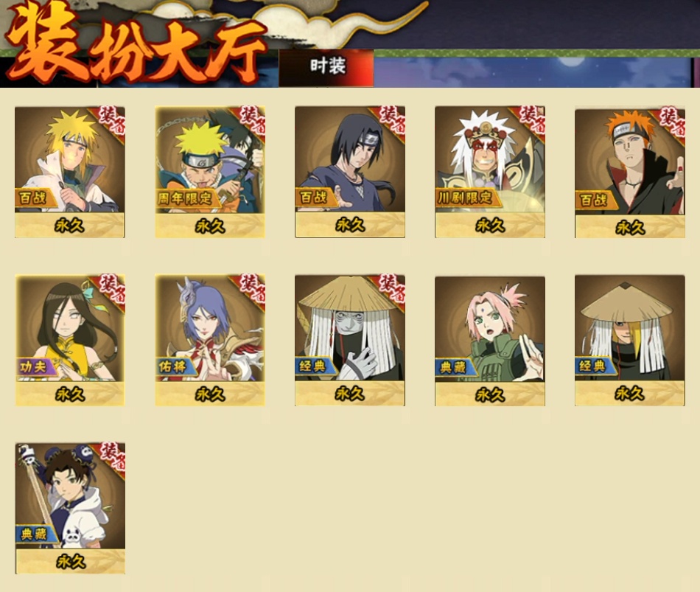Click the 佑将 tag on the Konan card
This screenshot has width=700, height=592.
[175, 367]
